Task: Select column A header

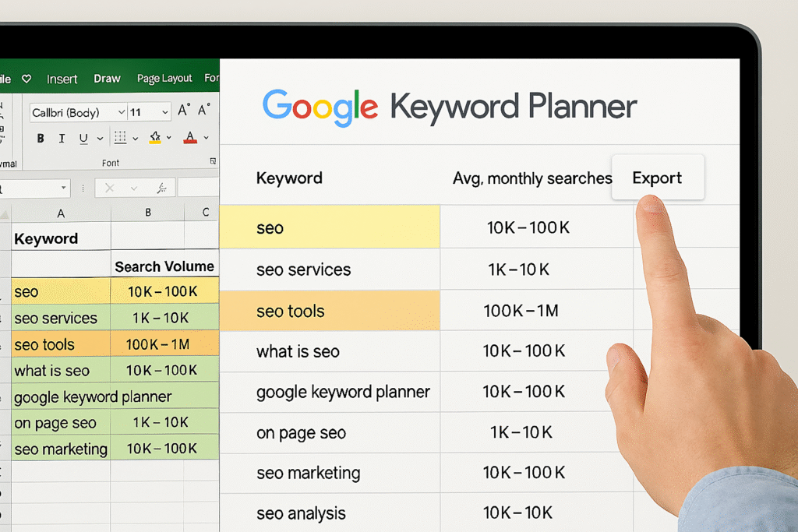Action: click(61, 213)
